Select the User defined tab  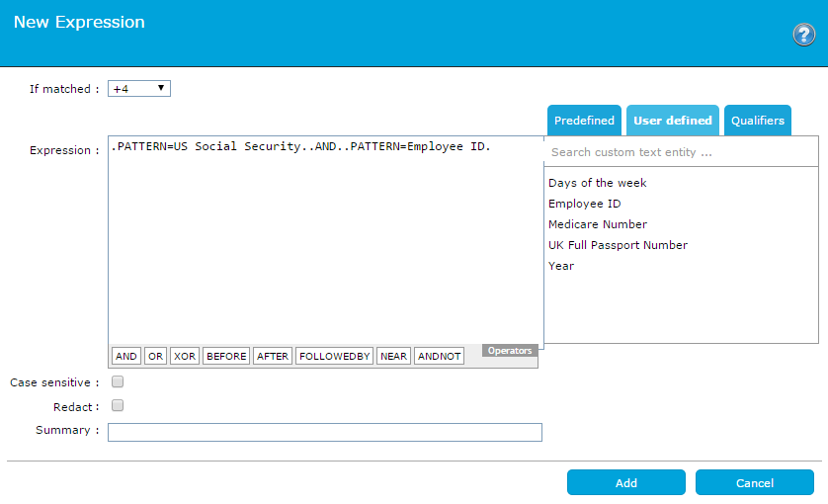pos(672,121)
